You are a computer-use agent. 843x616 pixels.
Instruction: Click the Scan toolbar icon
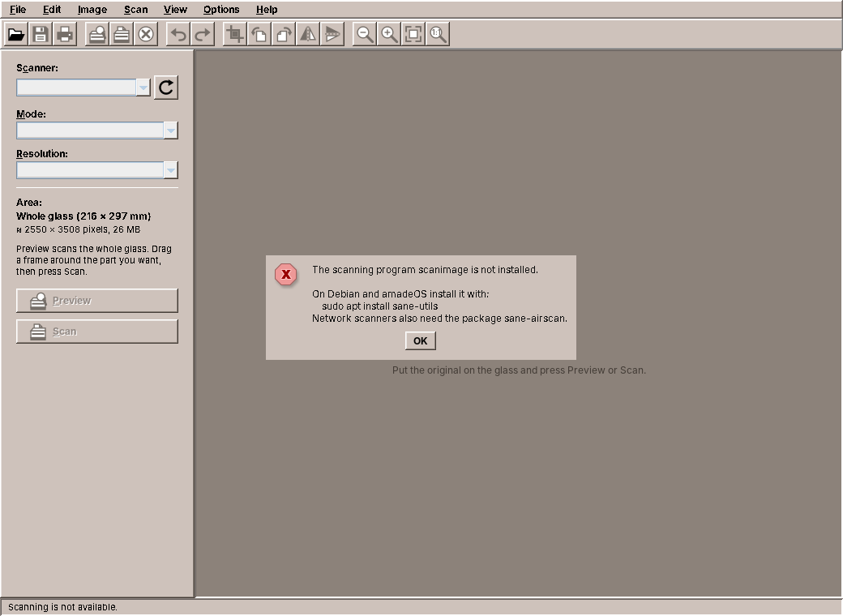pyautogui.click(x=122, y=34)
